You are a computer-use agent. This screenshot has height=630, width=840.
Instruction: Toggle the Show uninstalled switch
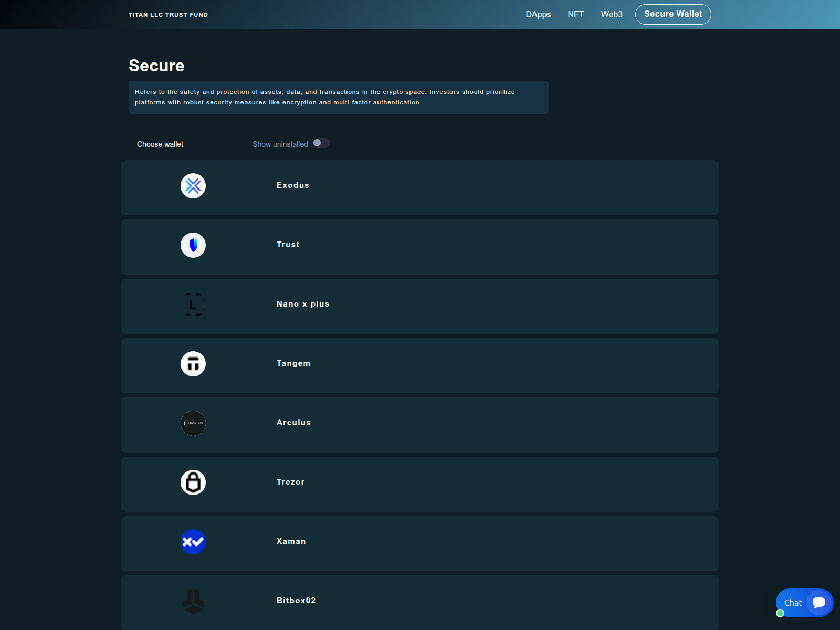pyautogui.click(x=321, y=143)
